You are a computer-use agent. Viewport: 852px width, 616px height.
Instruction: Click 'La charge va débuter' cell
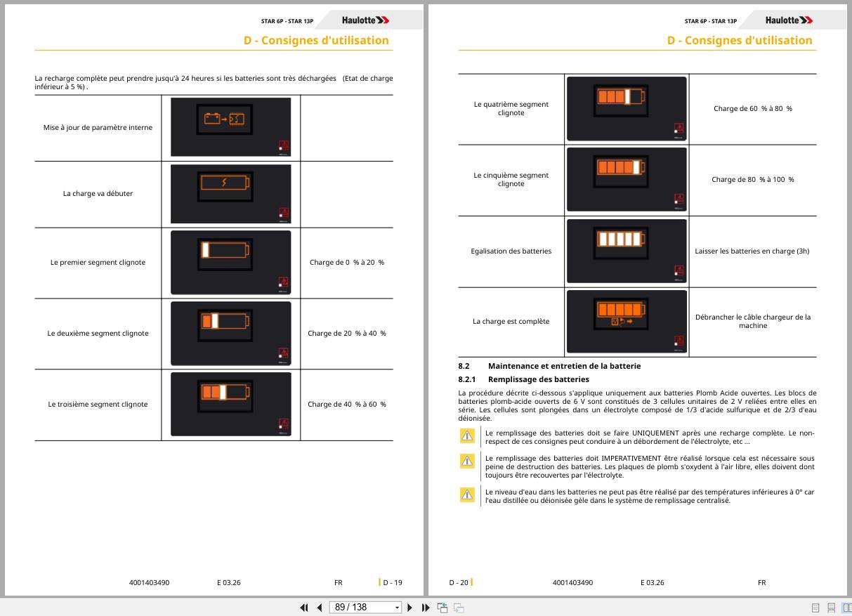click(x=98, y=194)
